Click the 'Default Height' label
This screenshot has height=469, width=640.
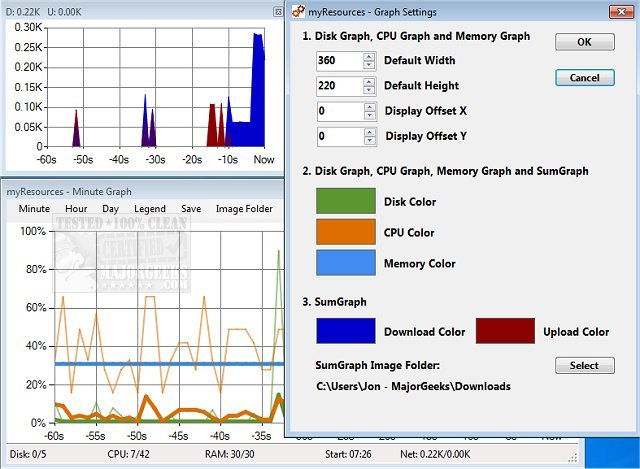[x=421, y=86]
